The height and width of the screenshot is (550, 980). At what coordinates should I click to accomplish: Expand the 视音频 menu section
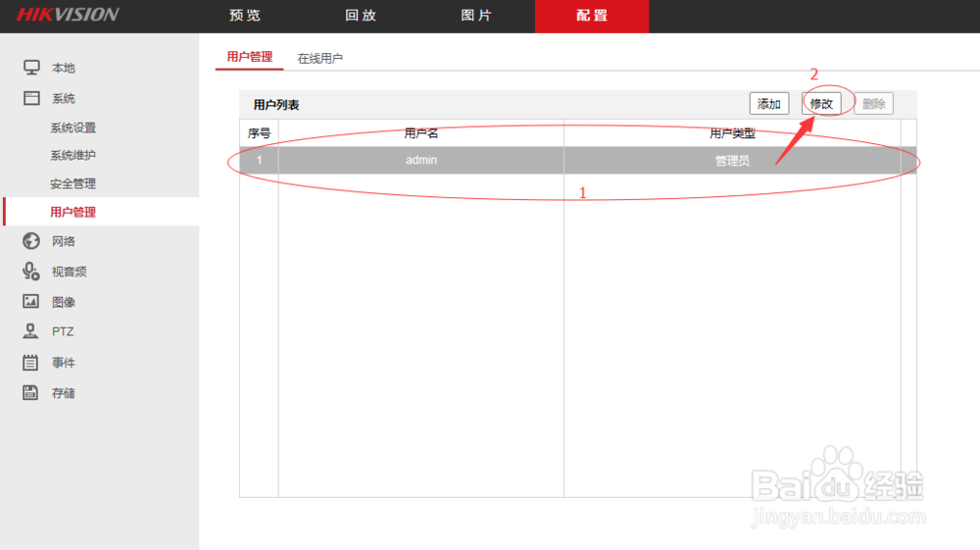point(70,272)
